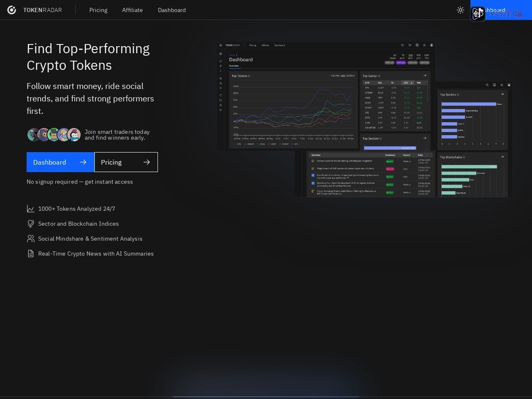Open the front dashboard preview screenshot
The image size is (532, 399).
[x=326, y=96]
